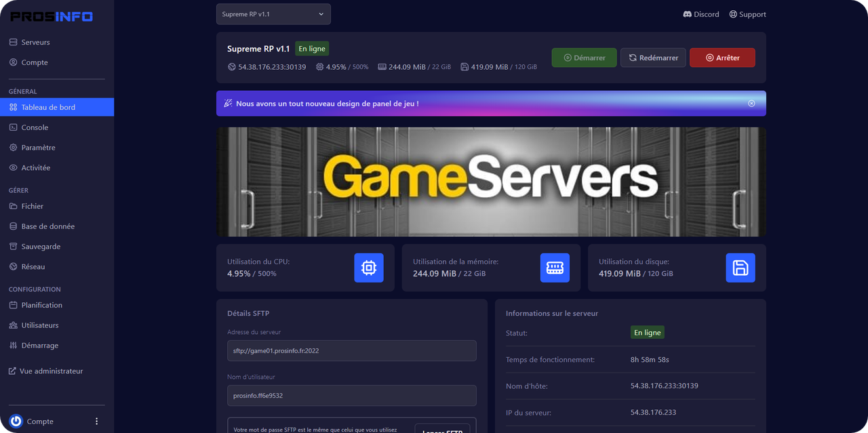Click header address 54.38.176.233:30139

(272, 67)
